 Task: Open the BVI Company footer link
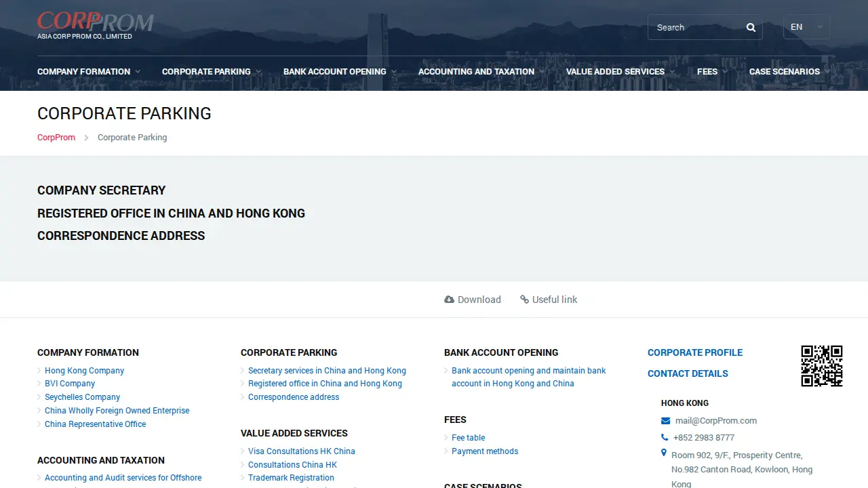(70, 384)
